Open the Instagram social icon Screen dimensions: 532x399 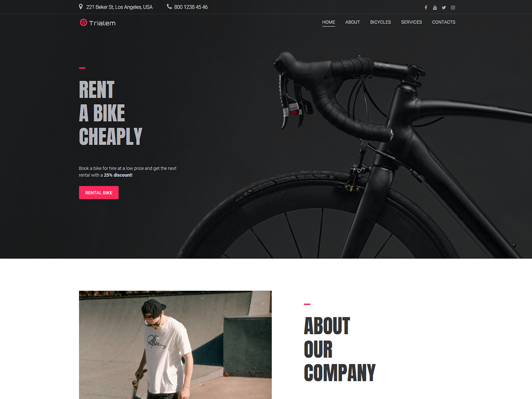pos(453,8)
